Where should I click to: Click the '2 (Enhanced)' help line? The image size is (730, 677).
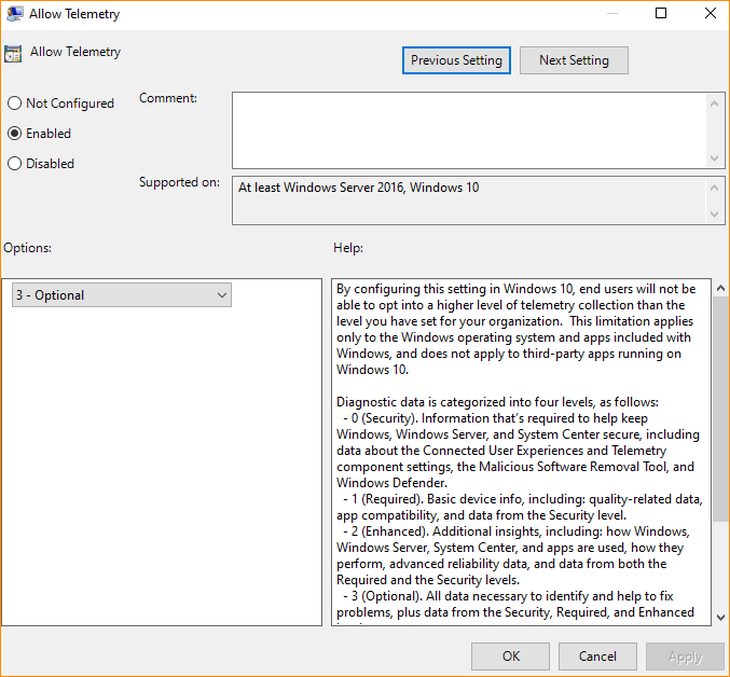(516, 531)
